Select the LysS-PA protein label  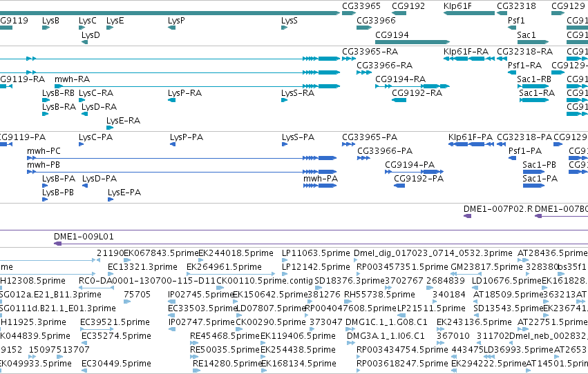[x=298, y=137]
